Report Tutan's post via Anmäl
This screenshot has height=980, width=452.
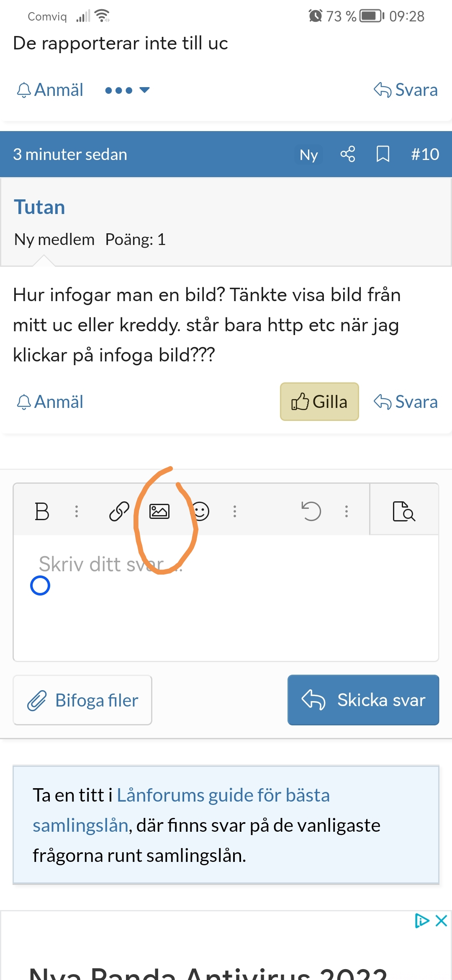click(x=50, y=402)
